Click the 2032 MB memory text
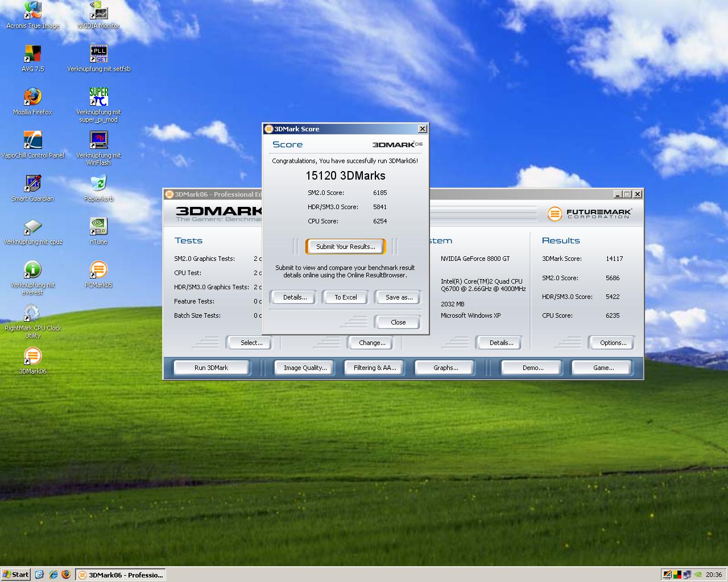Image resolution: width=728 pixels, height=582 pixels. tap(453, 304)
